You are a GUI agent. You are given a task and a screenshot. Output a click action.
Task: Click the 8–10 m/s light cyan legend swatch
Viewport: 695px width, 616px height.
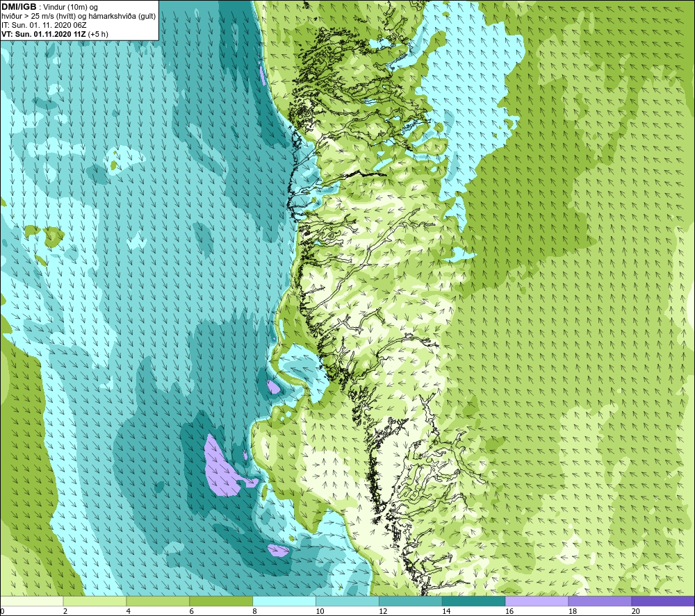point(284,601)
